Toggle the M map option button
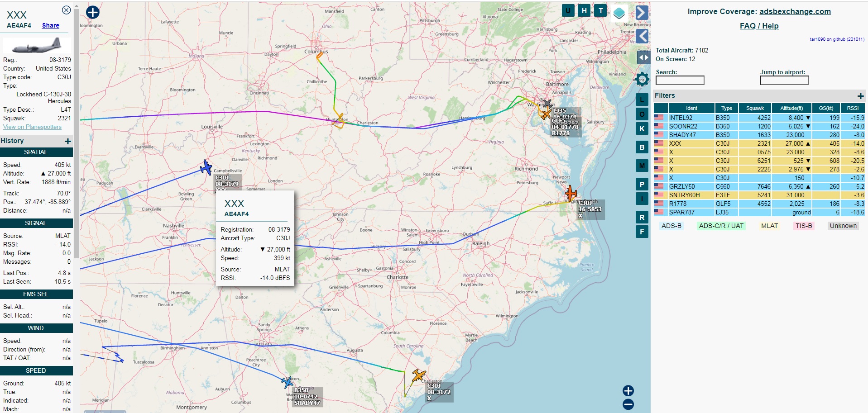Viewport: 868px width, 413px height. (642, 166)
